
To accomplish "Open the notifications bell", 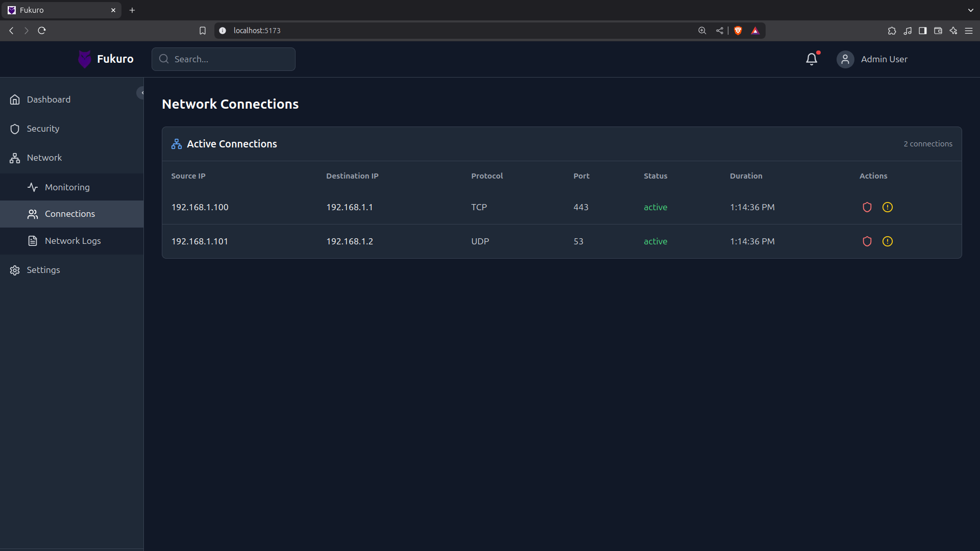I will click(x=812, y=59).
